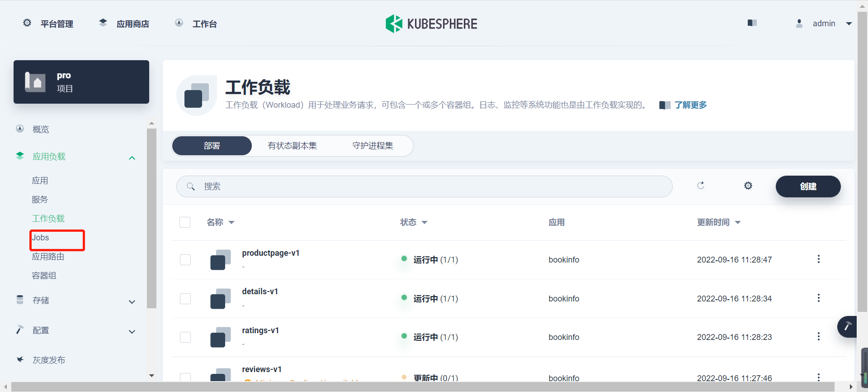Click the search magnifier icon

[x=191, y=186]
